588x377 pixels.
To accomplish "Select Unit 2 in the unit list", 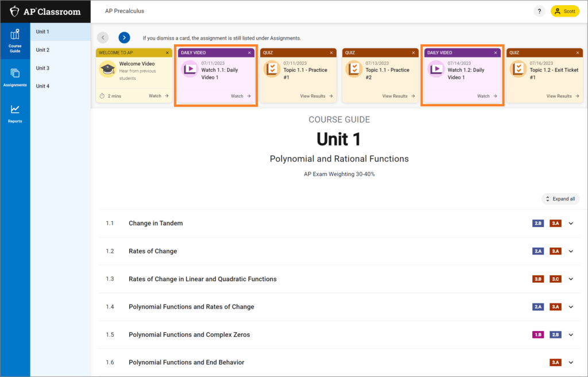I will point(61,50).
